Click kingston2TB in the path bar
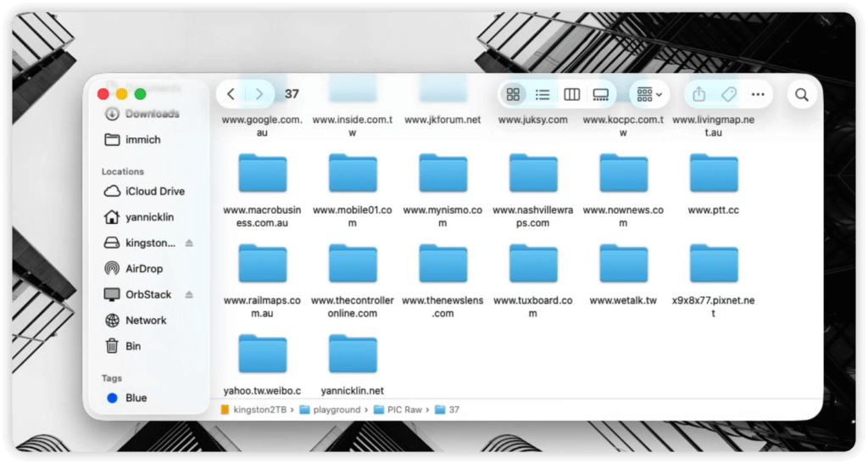Screen dimensions: 868x464 254,410
